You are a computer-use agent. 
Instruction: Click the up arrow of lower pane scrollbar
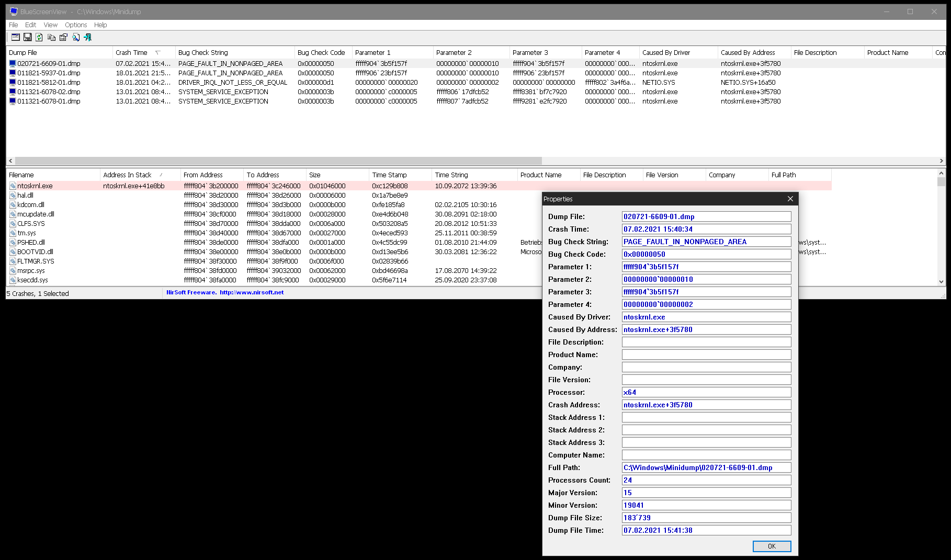(941, 173)
